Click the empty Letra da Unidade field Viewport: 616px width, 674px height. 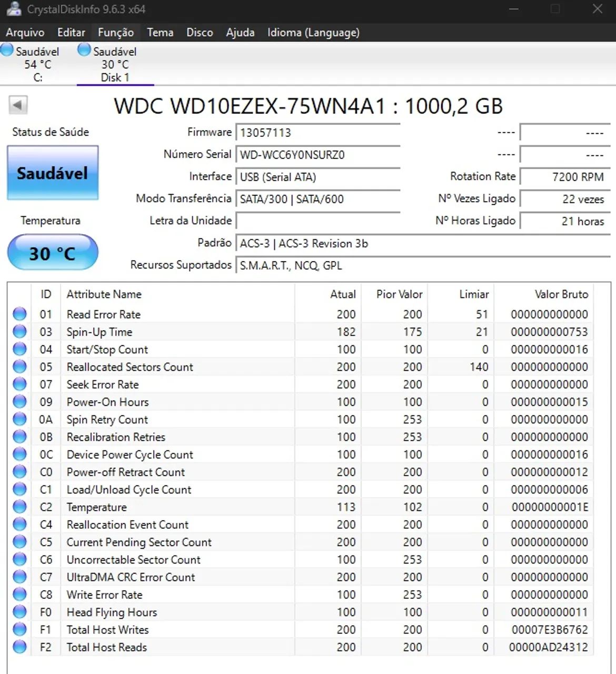pos(318,221)
